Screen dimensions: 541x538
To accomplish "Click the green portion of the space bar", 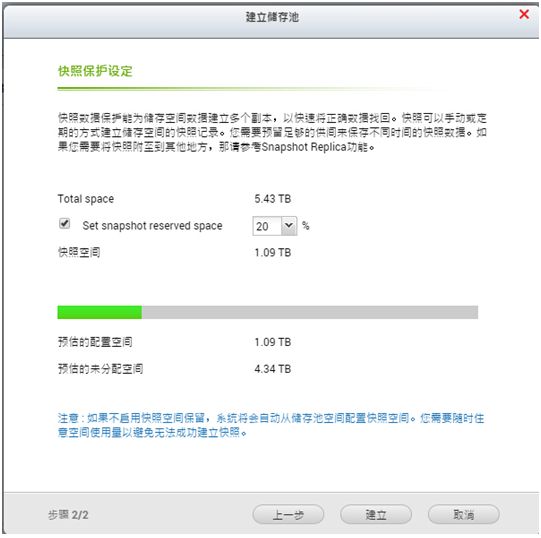I will (x=99, y=312).
